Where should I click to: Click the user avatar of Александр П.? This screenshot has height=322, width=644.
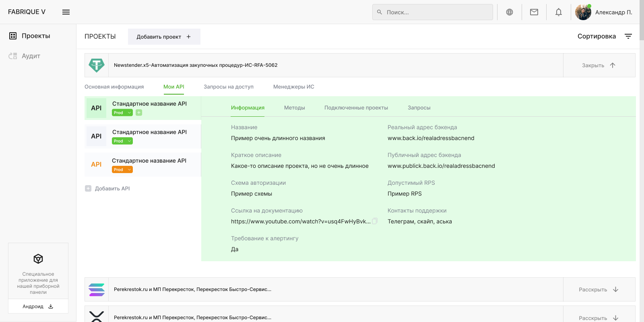[583, 12]
